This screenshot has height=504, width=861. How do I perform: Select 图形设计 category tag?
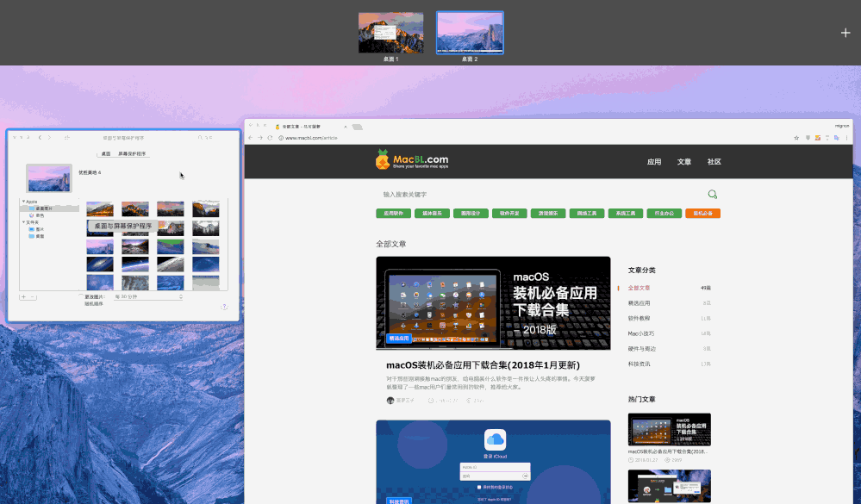click(x=471, y=213)
